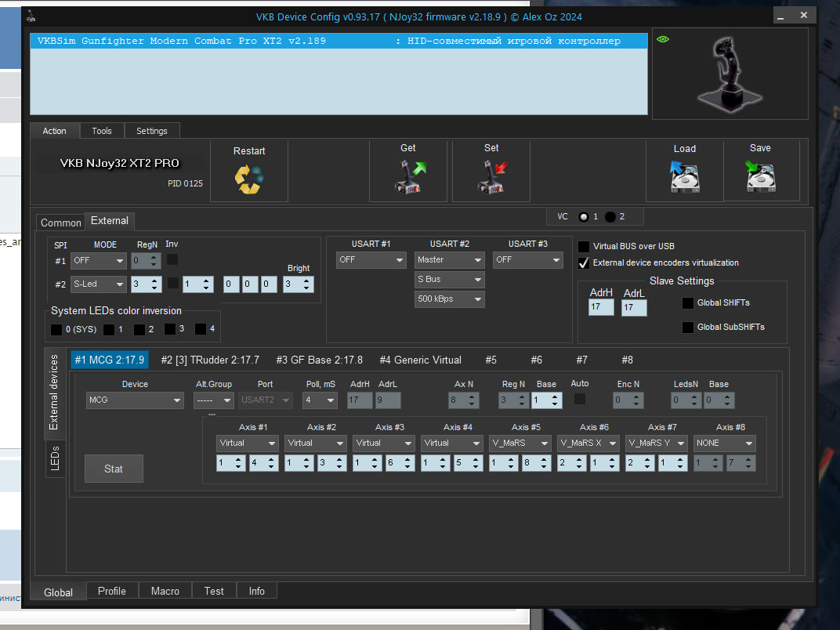Select the VKBSim Gunfighter device row

pyautogui.click(x=339, y=41)
